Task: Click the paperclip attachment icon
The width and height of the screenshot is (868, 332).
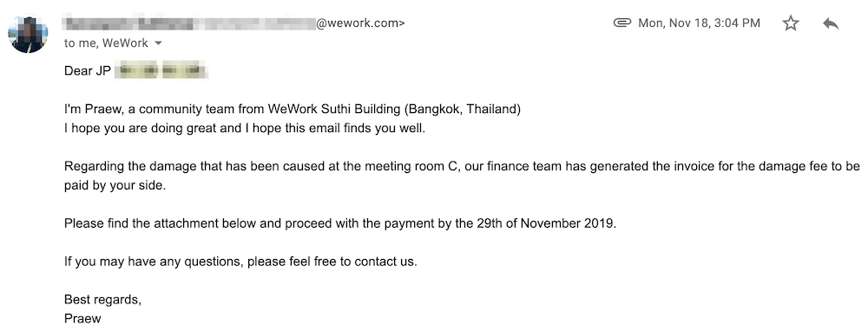Action: click(622, 23)
